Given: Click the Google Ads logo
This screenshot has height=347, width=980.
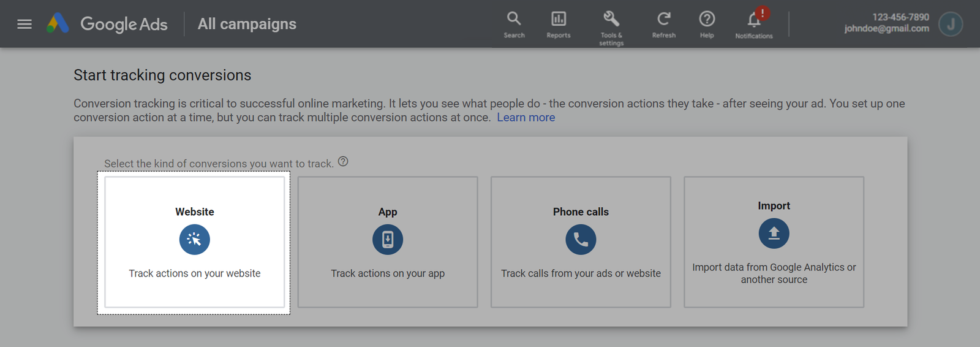Looking at the screenshot, I should [x=58, y=24].
